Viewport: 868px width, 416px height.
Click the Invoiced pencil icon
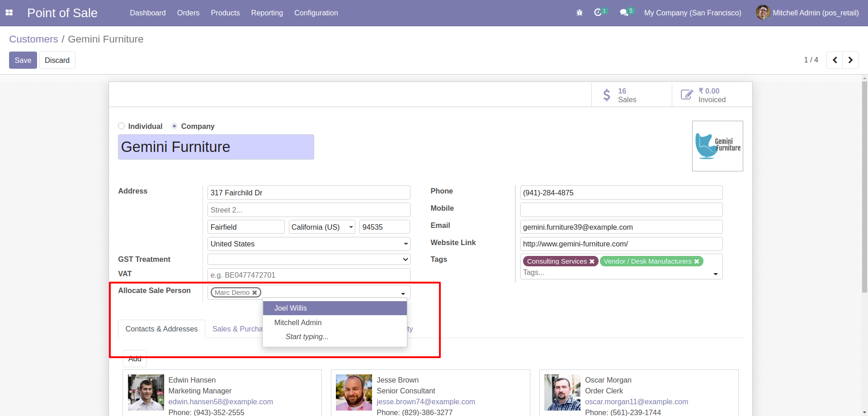tap(687, 95)
